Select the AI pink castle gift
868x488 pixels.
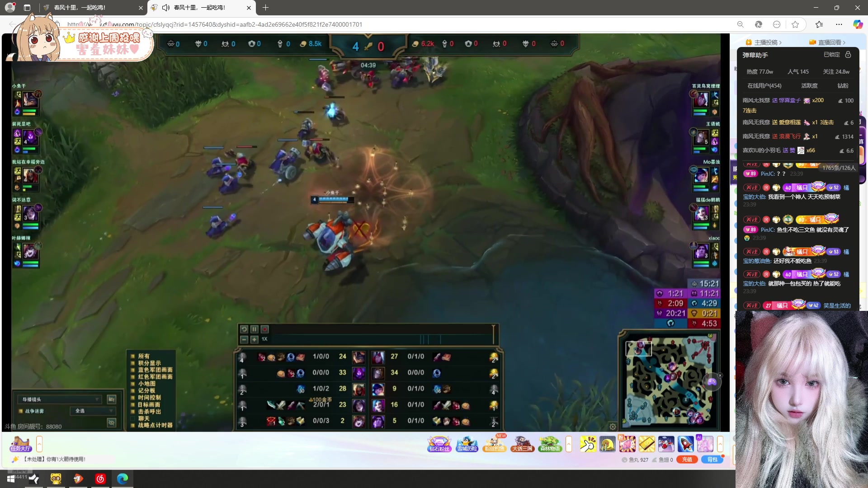click(x=705, y=444)
